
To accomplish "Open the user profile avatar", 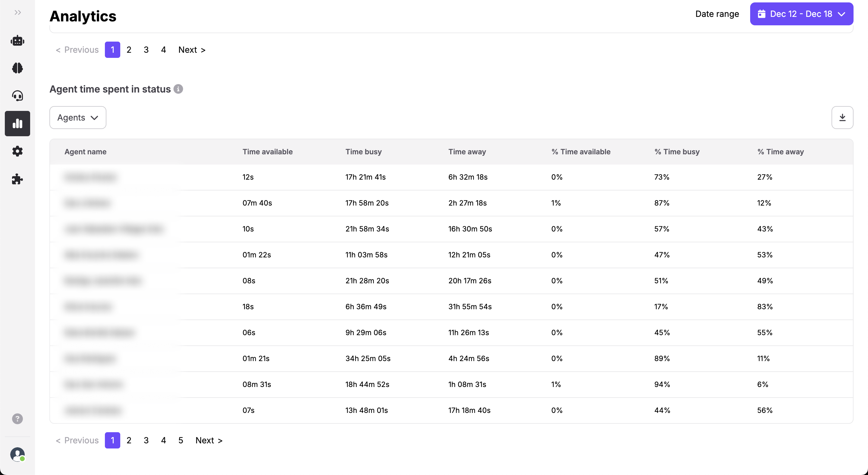I will click(x=17, y=455).
